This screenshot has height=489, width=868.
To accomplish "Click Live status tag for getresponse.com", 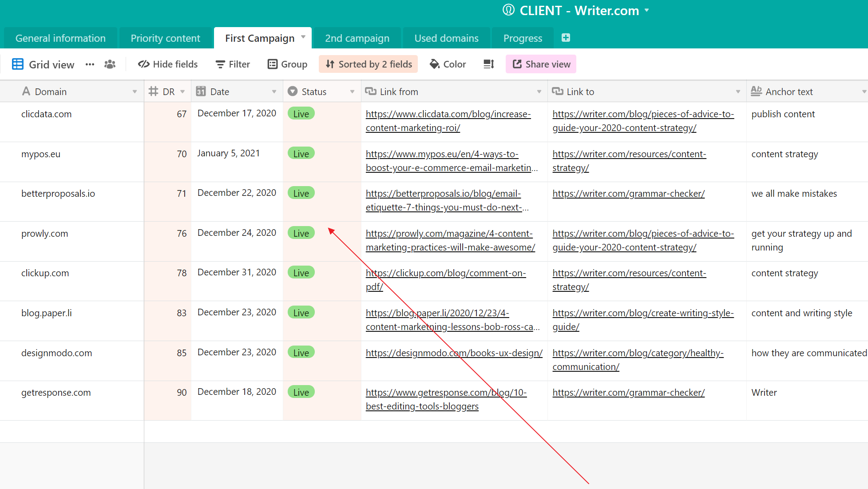I will (301, 392).
